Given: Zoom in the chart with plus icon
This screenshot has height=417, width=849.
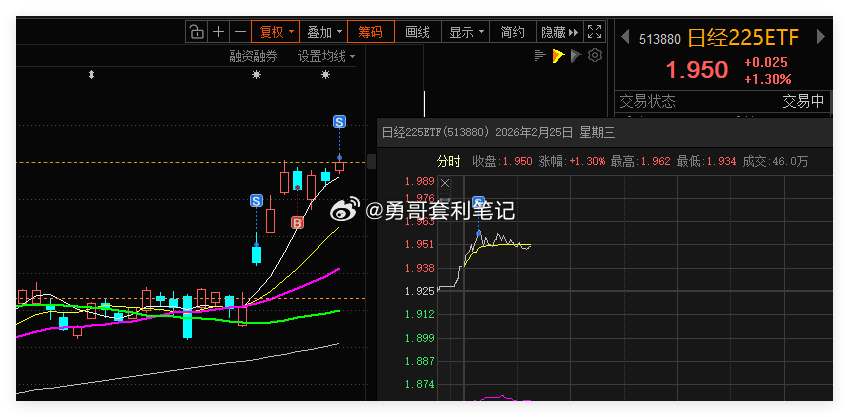Looking at the screenshot, I should coord(218,32).
